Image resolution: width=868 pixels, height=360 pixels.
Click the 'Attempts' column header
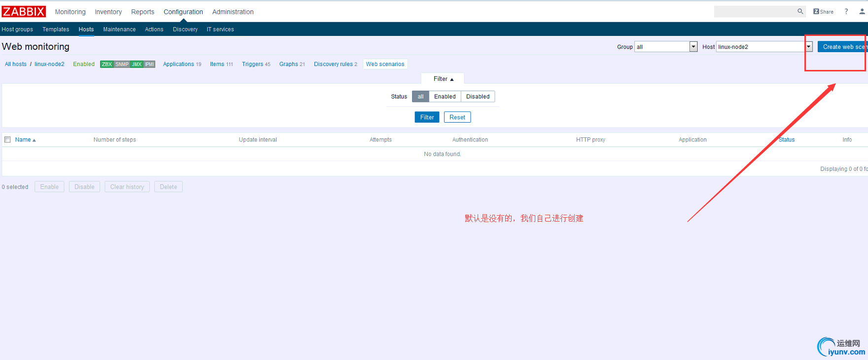click(381, 140)
